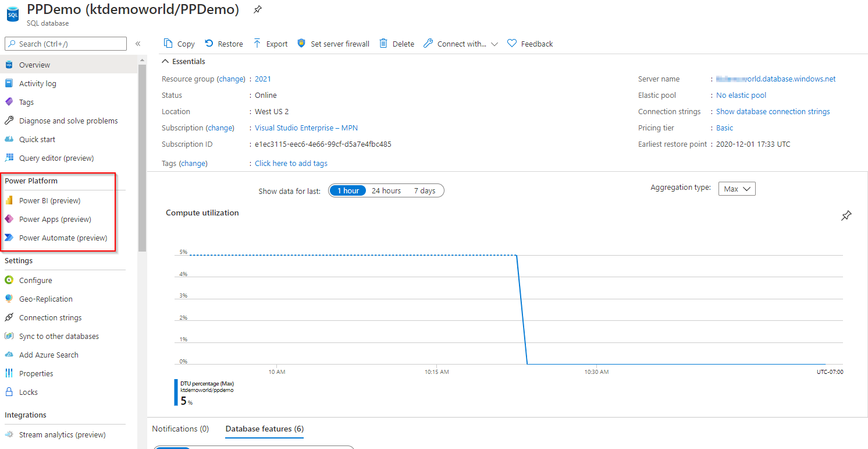Open No elastic pool link
The image size is (868, 449).
741,95
